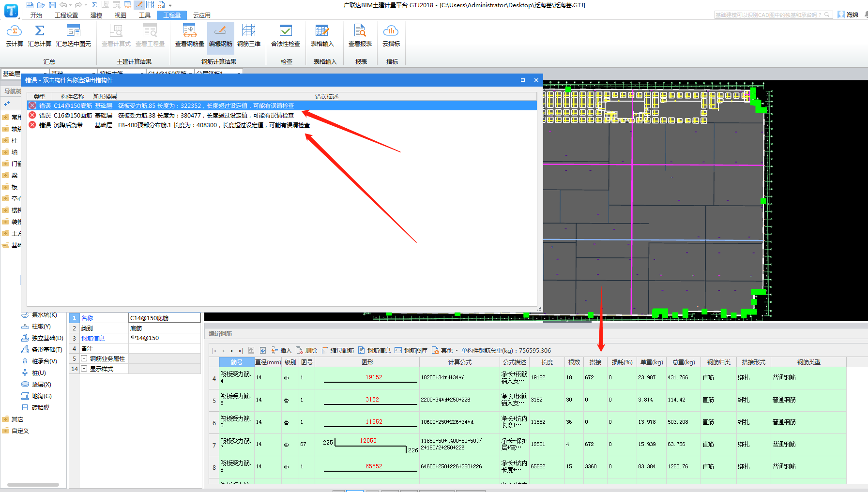Open 查看报表 report viewer
This screenshot has width=868, height=492.
(x=360, y=36)
